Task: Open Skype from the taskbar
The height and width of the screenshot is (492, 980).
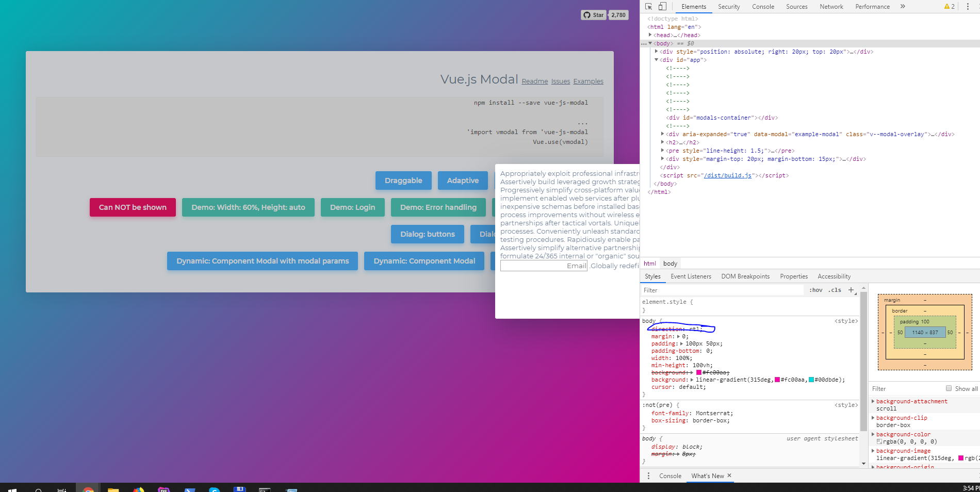Action: pos(215,489)
